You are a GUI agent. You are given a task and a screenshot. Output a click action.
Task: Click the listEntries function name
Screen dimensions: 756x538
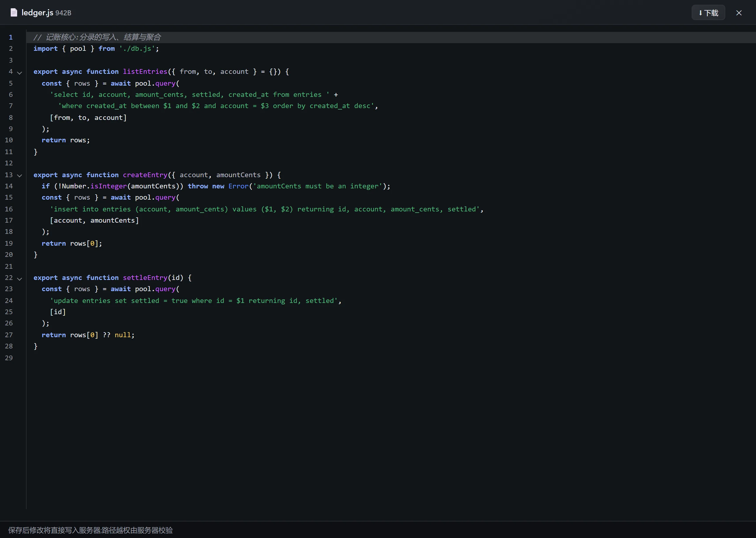point(145,71)
